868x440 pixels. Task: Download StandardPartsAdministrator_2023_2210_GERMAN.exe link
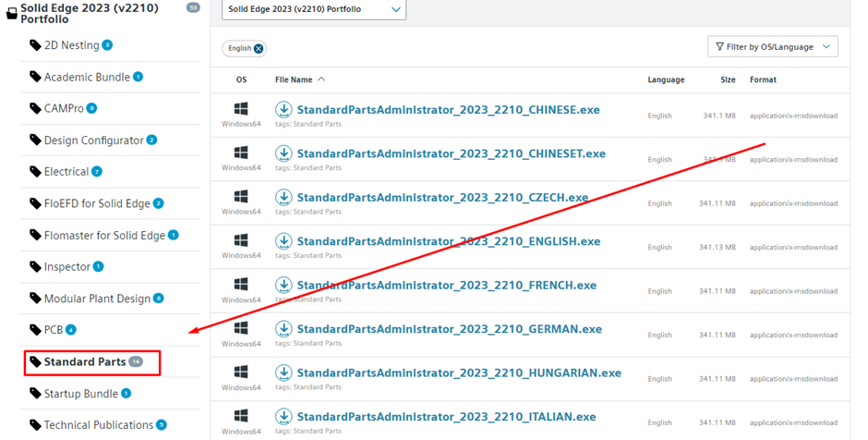pyautogui.click(x=450, y=329)
